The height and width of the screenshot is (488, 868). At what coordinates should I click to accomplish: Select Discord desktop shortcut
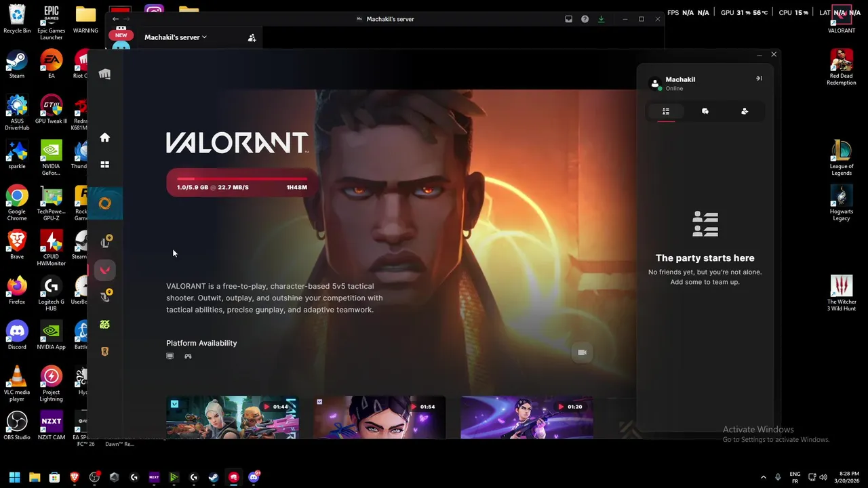point(17,335)
